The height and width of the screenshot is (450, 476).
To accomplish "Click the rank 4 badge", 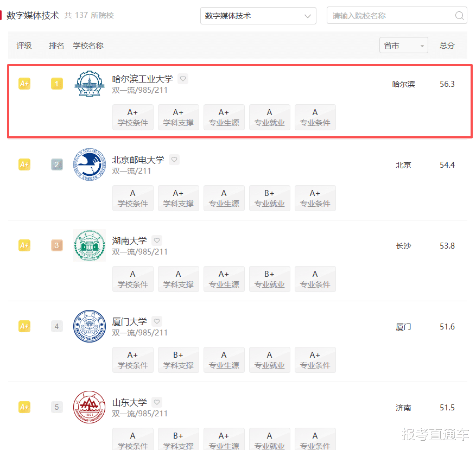I will click(57, 326).
